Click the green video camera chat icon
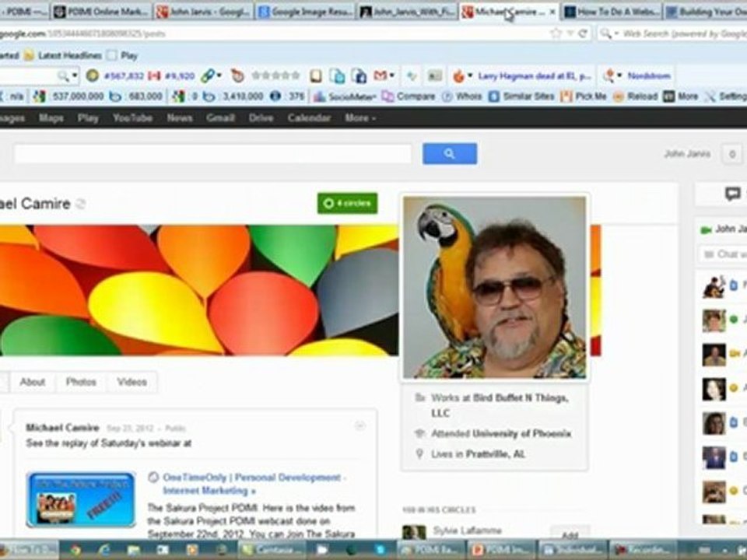The width and height of the screenshot is (747, 560). pyautogui.click(x=706, y=230)
